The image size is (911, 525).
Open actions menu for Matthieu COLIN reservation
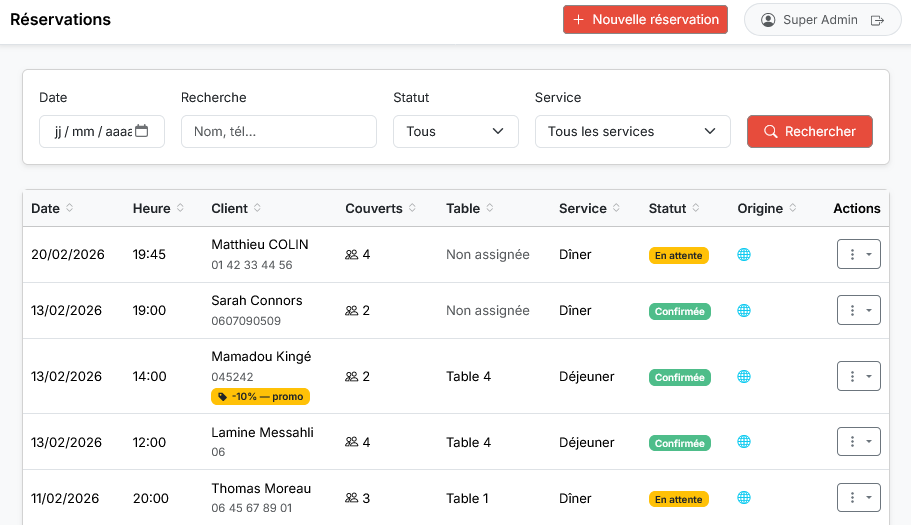858,255
